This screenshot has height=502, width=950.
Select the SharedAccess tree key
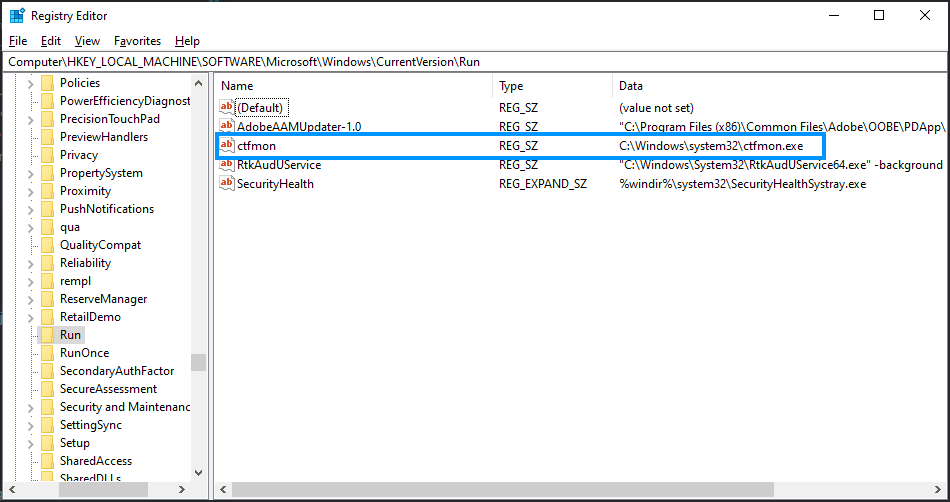96,461
